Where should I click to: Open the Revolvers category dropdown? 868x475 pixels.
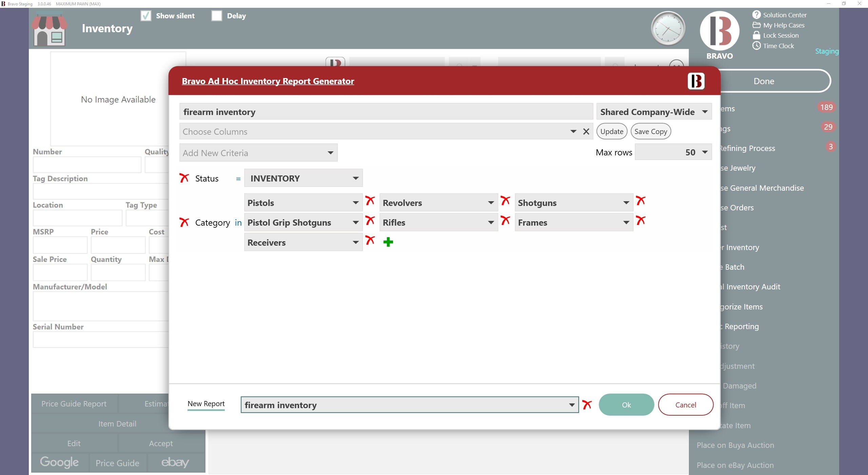[x=438, y=203]
